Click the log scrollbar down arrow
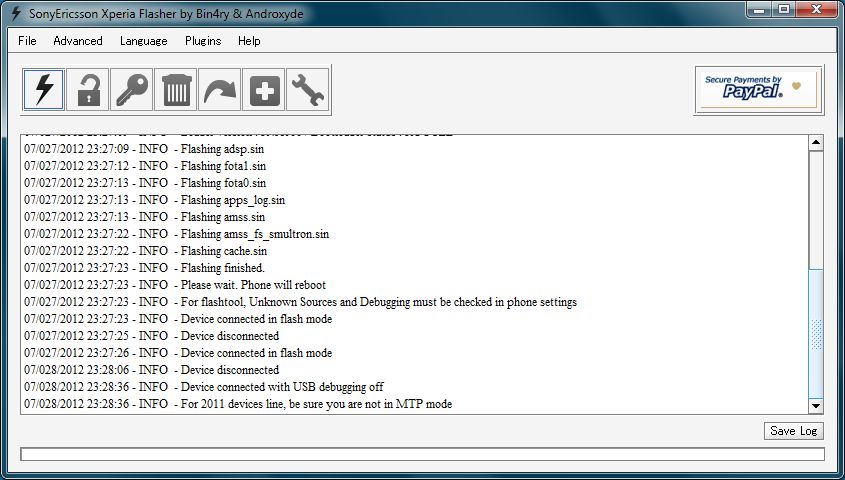845x480 pixels. tap(815, 405)
